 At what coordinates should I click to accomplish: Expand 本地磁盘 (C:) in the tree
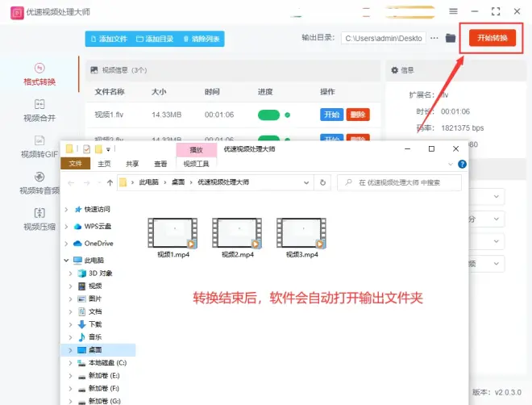[70, 363]
